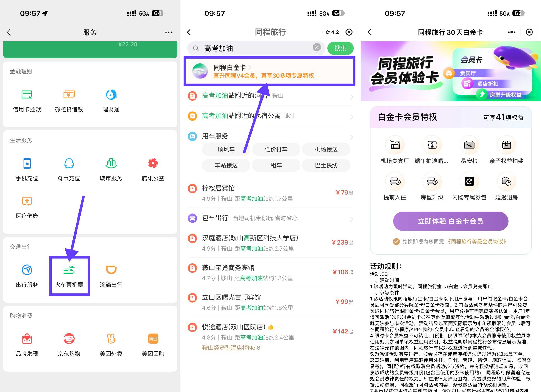Tap 机场贵宾厅 lounge privilege icon
The width and height of the screenshot is (541, 392).
(395, 145)
